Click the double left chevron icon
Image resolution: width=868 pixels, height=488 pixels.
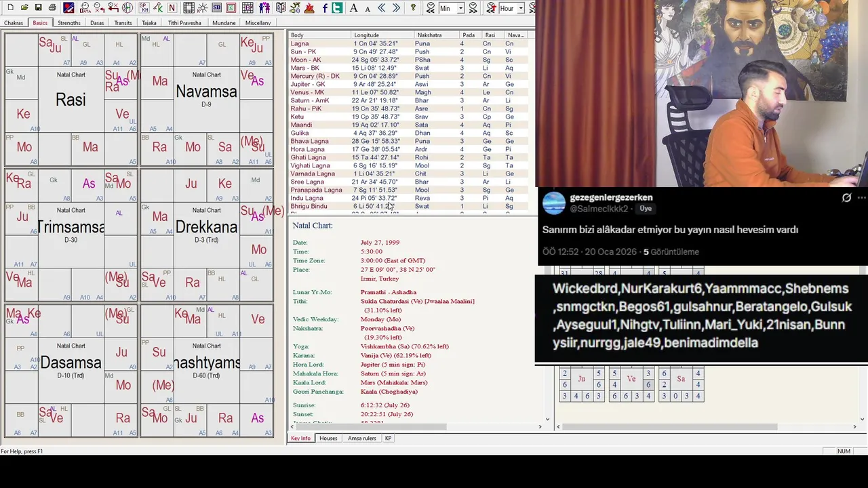coord(382,7)
